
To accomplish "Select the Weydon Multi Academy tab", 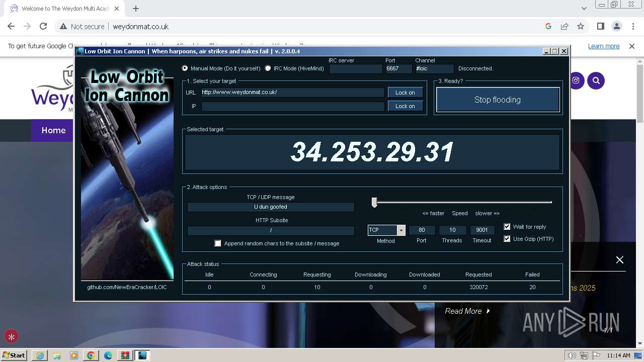I will point(65,9).
